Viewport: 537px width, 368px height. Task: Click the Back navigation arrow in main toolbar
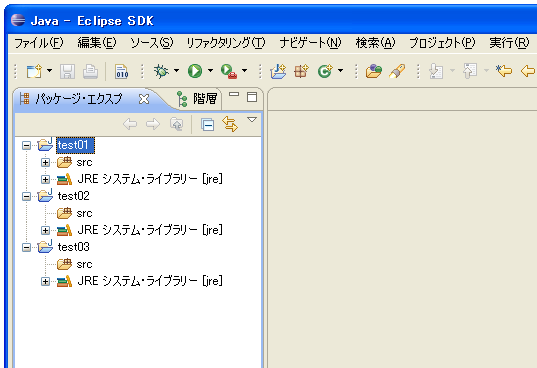(528, 71)
